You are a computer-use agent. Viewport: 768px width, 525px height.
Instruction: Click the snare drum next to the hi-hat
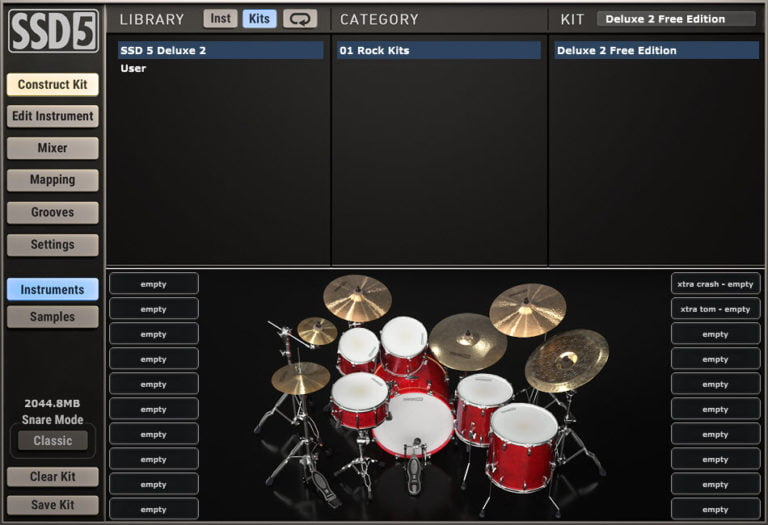(x=360, y=401)
